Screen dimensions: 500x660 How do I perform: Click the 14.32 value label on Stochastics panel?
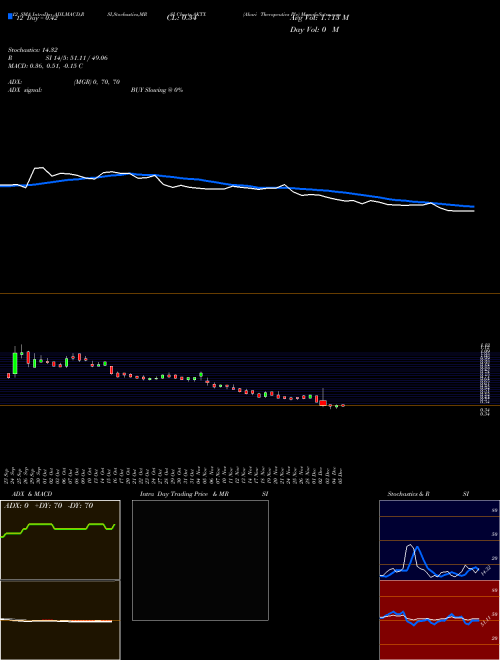click(x=485, y=571)
